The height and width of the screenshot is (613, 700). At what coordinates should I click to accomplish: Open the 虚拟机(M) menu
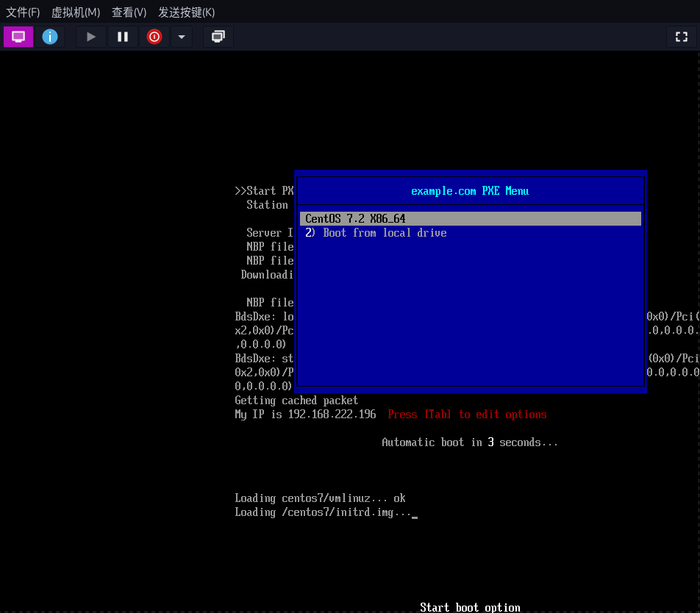tap(75, 12)
